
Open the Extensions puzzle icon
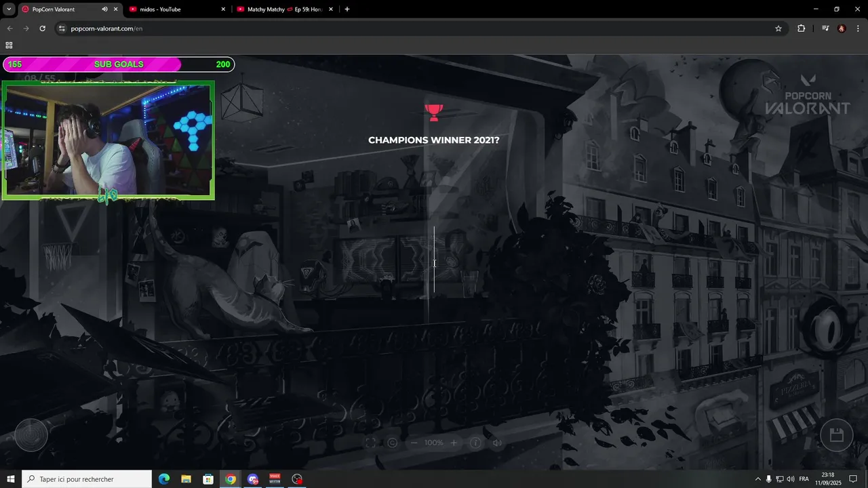click(x=802, y=28)
